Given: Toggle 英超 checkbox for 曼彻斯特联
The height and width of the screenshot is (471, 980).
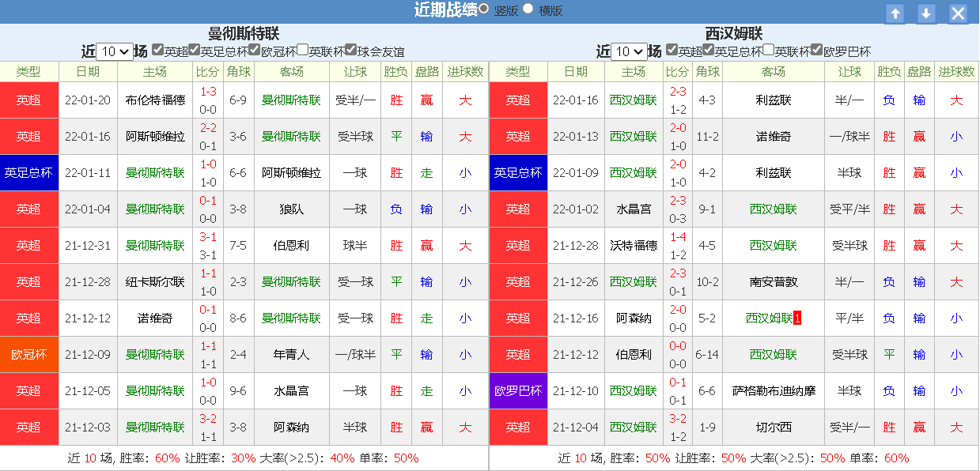Looking at the screenshot, I should coord(157,49).
